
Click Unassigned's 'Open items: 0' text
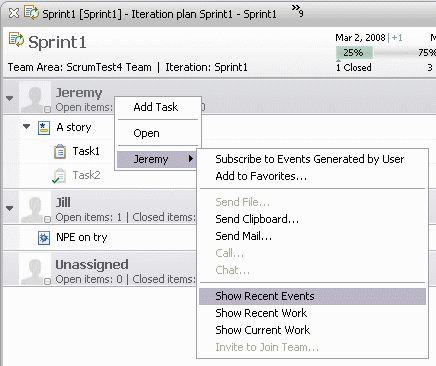[89, 279]
